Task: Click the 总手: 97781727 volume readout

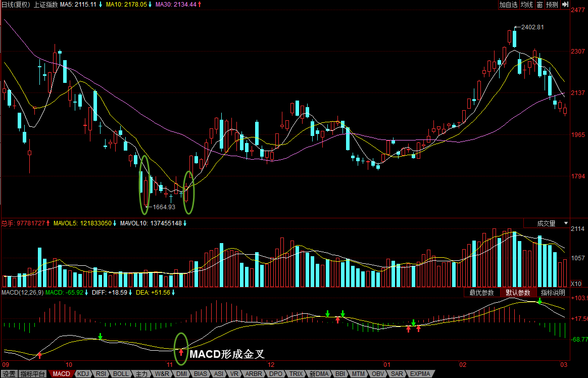Action: click(x=23, y=223)
